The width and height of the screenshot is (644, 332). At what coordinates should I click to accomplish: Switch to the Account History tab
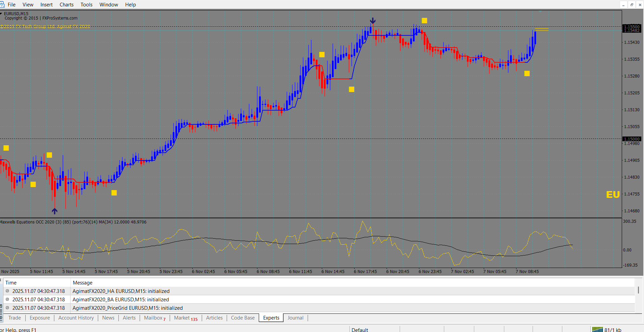point(76,318)
